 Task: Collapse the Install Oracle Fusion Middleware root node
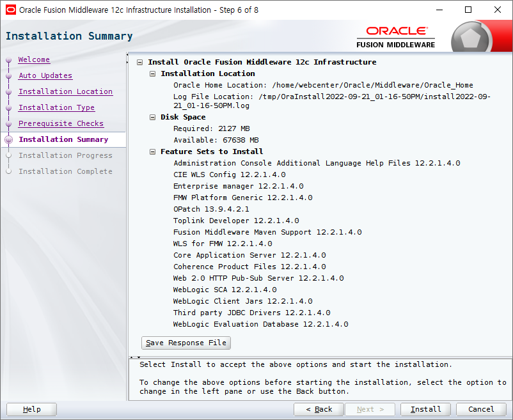click(139, 62)
